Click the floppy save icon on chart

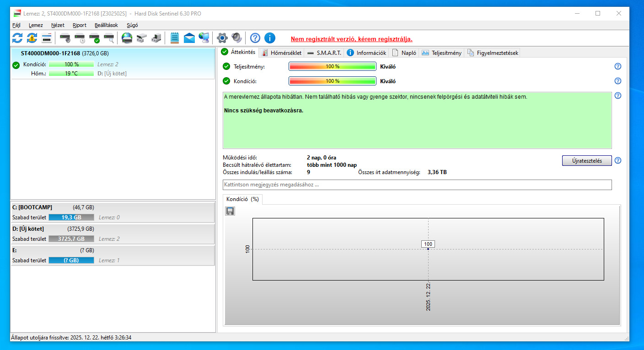click(230, 211)
